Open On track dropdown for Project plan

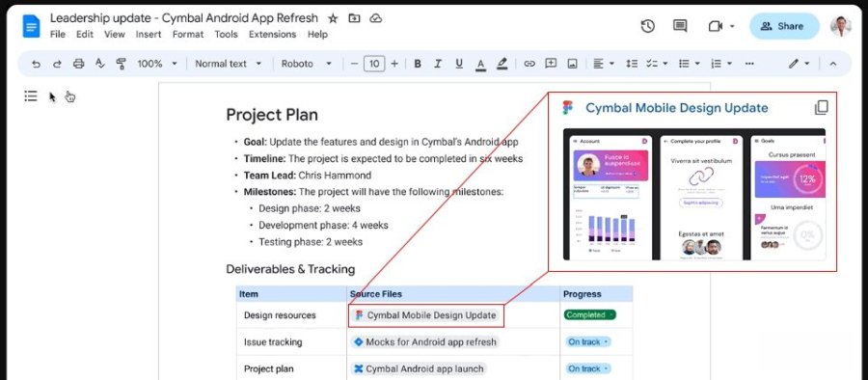coord(588,368)
